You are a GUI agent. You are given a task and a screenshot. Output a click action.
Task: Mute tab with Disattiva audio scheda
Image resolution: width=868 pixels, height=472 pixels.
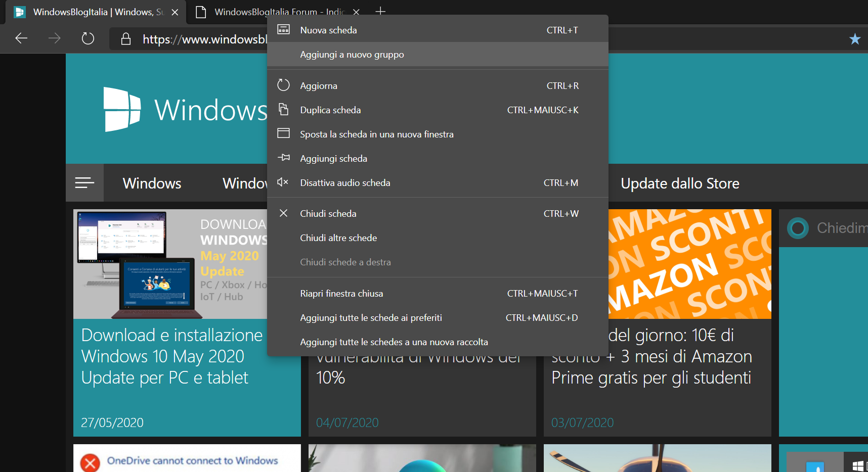(x=438, y=182)
